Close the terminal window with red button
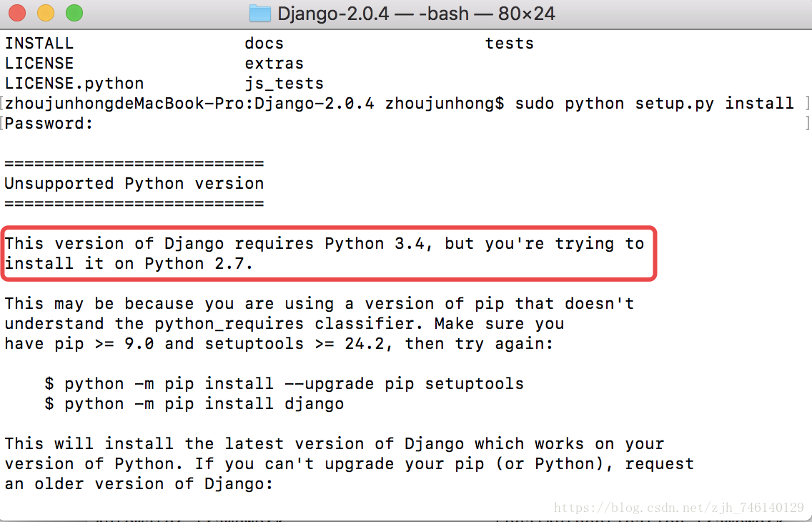The width and height of the screenshot is (812, 522). point(17,13)
